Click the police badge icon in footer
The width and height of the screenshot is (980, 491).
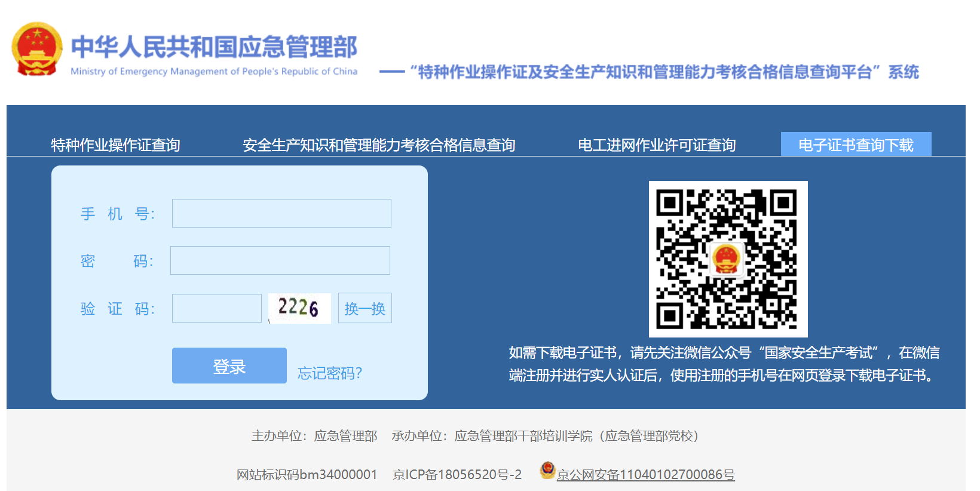tap(547, 471)
